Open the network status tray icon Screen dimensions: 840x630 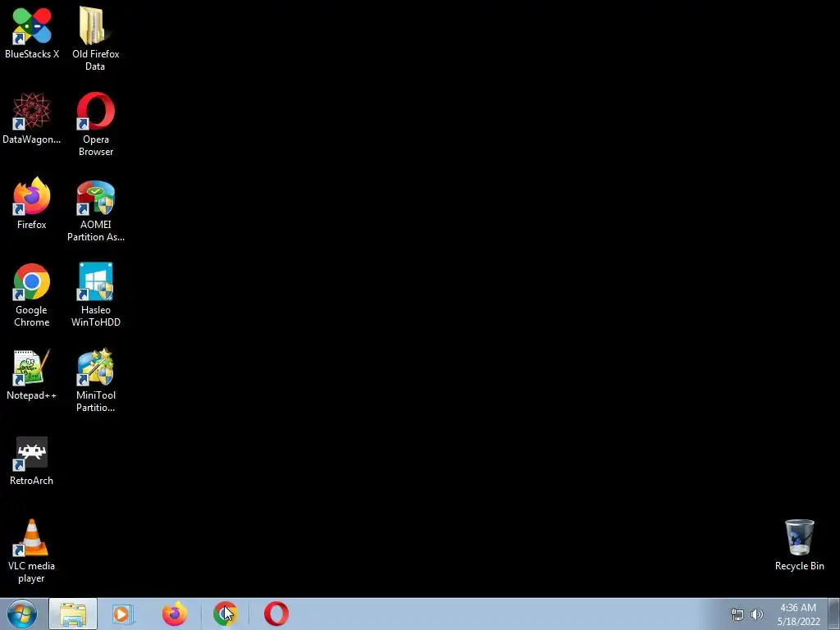pyautogui.click(x=737, y=614)
